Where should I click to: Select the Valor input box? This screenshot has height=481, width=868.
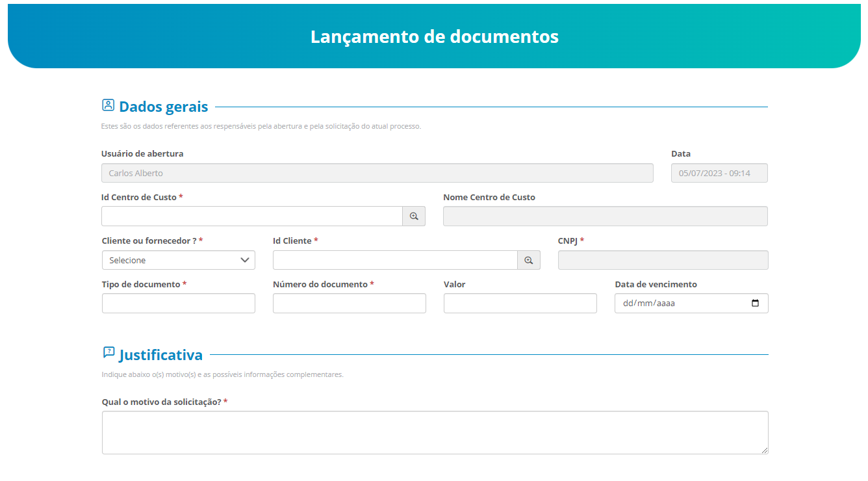(x=520, y=304)
